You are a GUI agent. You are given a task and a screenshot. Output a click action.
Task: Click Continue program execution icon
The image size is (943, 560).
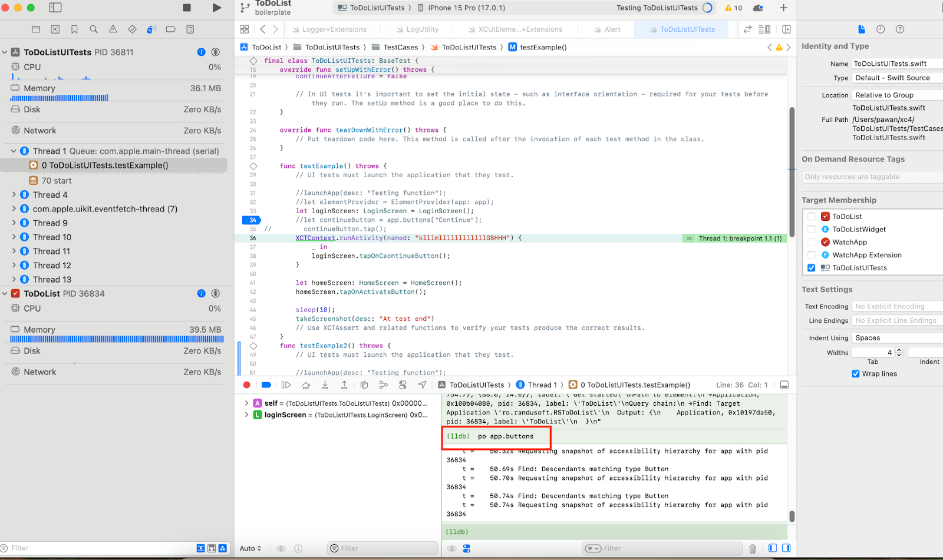pyautogui.click(x=286, y=385)
